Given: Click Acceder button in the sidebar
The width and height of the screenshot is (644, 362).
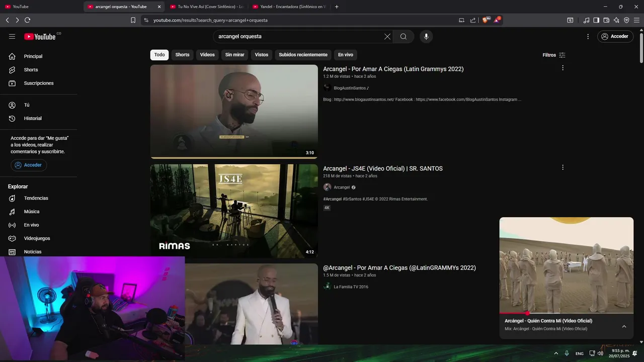Looking at the screenshot, I should click(29, 165).
